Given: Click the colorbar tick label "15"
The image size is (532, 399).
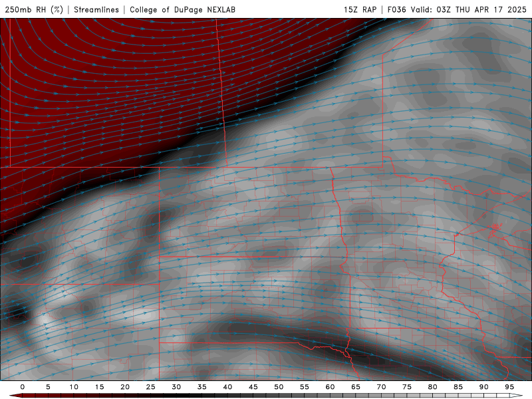Looking at the screenshot, I should tap(99, 387).
